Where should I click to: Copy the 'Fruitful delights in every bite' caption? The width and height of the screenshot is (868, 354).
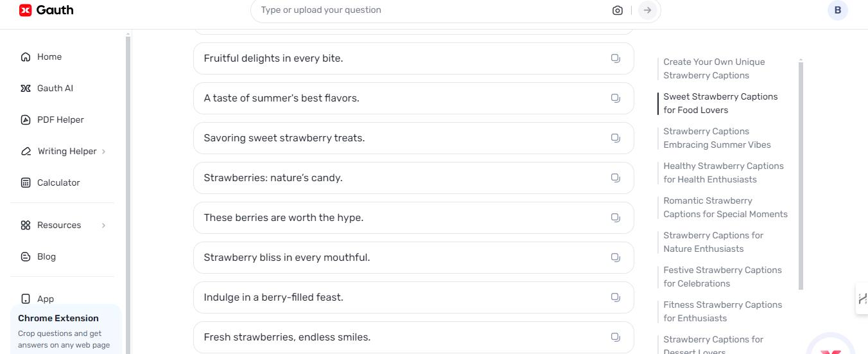(x=615, y=58)
